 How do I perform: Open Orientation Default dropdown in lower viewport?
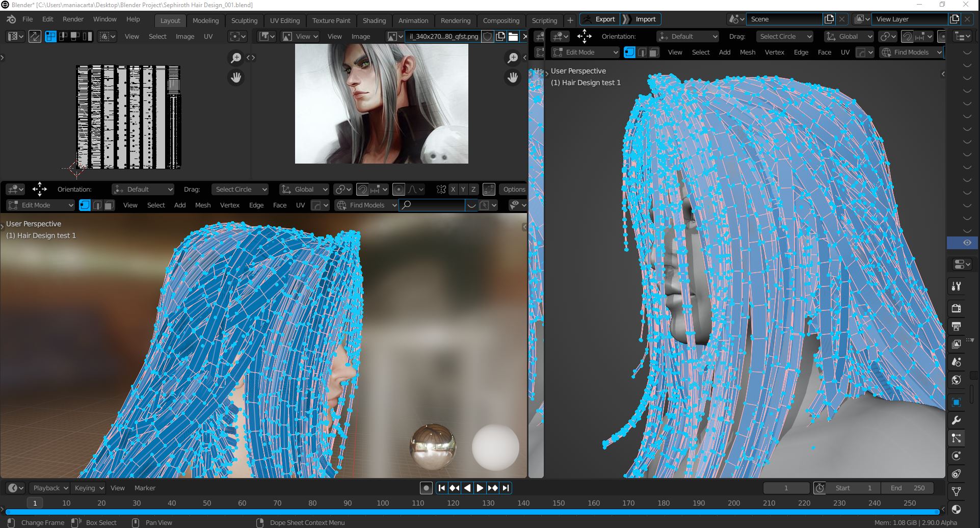(143, 189)
